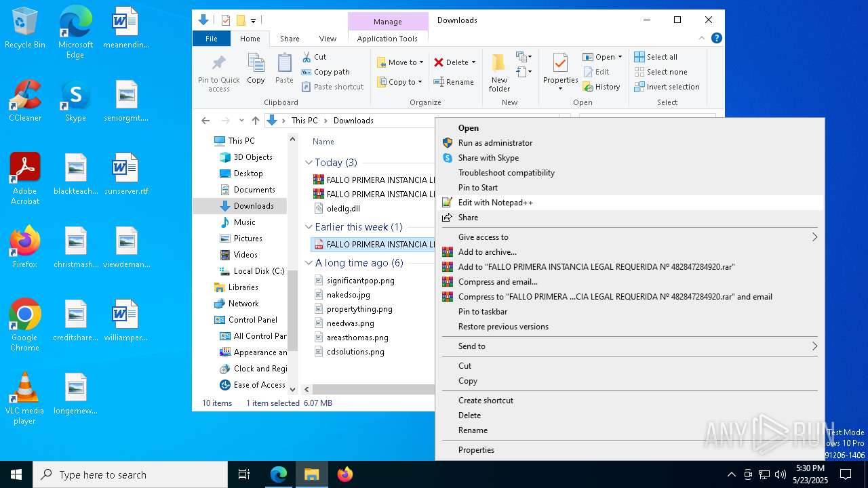This screenshot has height=488, width=868.
Task: Select Pin to taskbar entry
Action: 629,312
